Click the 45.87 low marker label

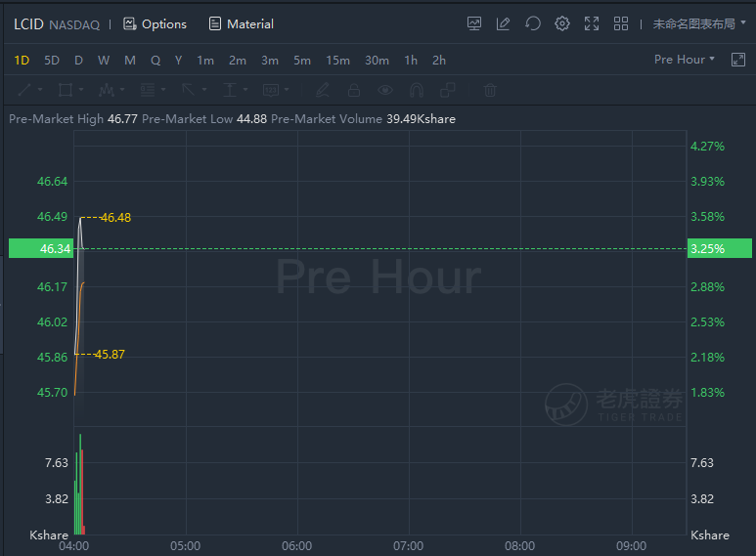coord(110,355)
